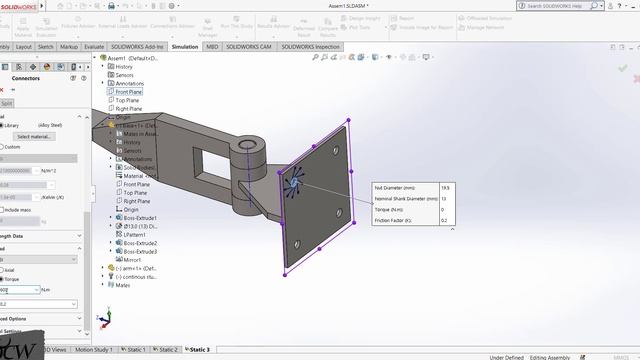Open the Static 1 study tab
This screenshot has width=640, height=360.
click(x=133, y=350)
